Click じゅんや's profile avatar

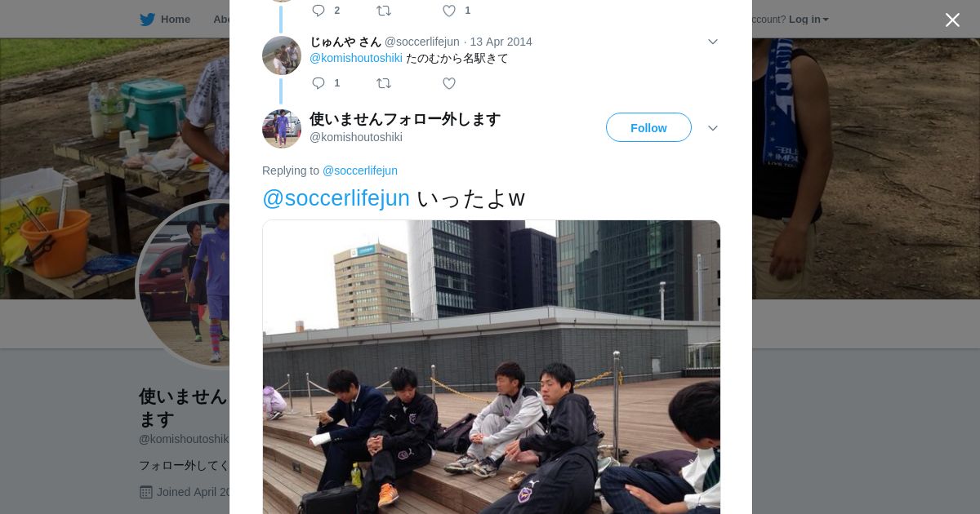pyautogui.click(x=282, y=55)
